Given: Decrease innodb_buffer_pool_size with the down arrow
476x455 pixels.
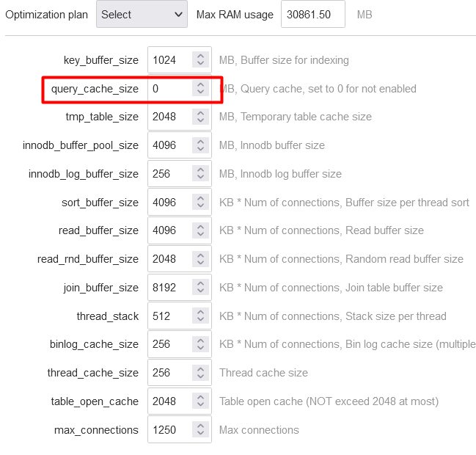Looking at the screenshot, I should (200, 148).
